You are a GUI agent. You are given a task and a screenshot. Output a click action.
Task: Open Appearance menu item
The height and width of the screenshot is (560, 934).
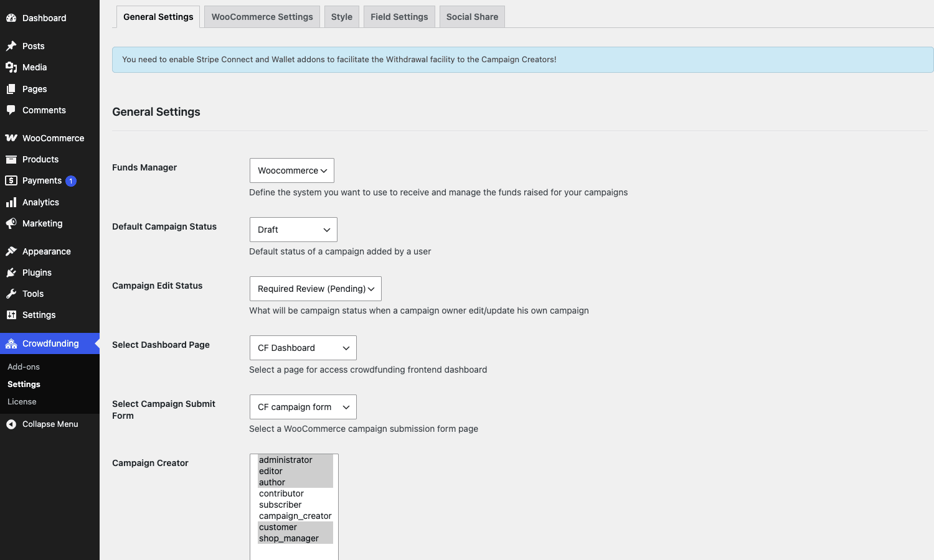click(50, 251)
